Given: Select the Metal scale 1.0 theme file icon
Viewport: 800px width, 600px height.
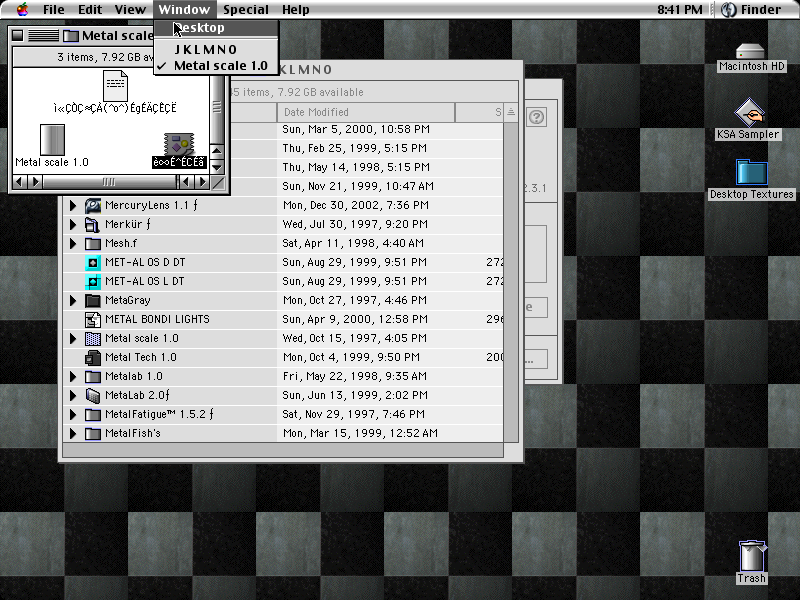Looking at the screenshot, I should pyautogui.click(x=52, y=139).
